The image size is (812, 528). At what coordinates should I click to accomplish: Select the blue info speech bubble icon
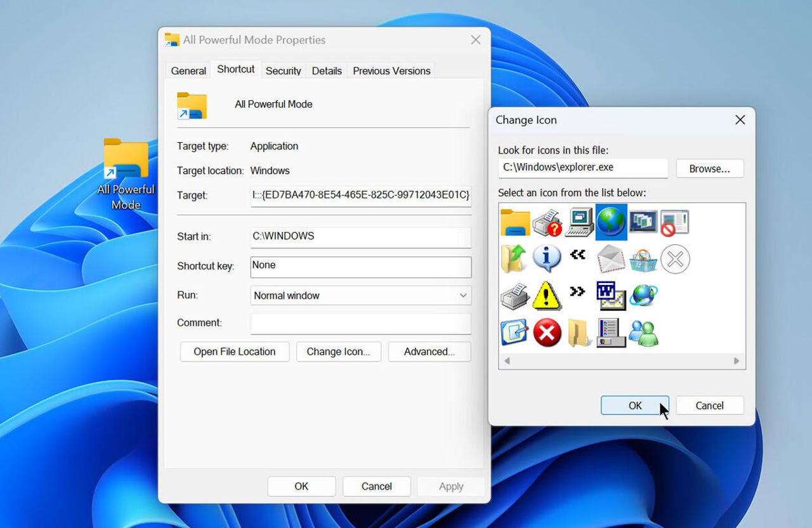pos(547,258)
